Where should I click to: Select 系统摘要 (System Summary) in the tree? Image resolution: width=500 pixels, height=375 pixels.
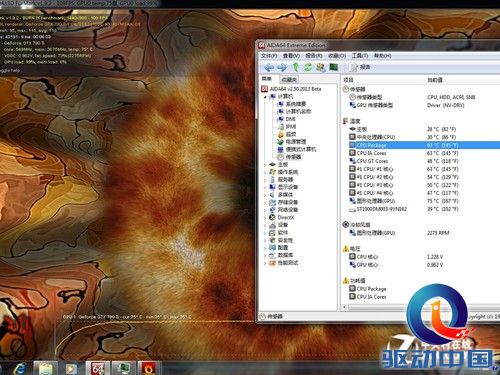(295, 104)
